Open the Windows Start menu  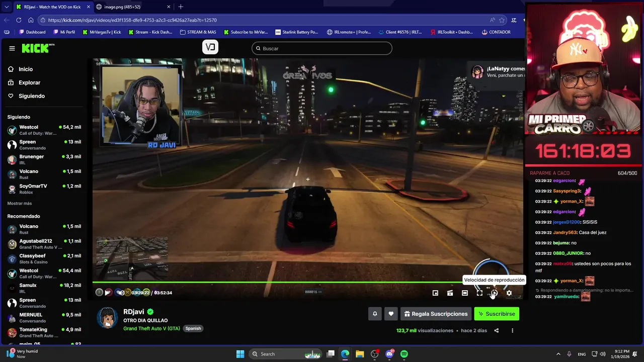coord(240,354)
